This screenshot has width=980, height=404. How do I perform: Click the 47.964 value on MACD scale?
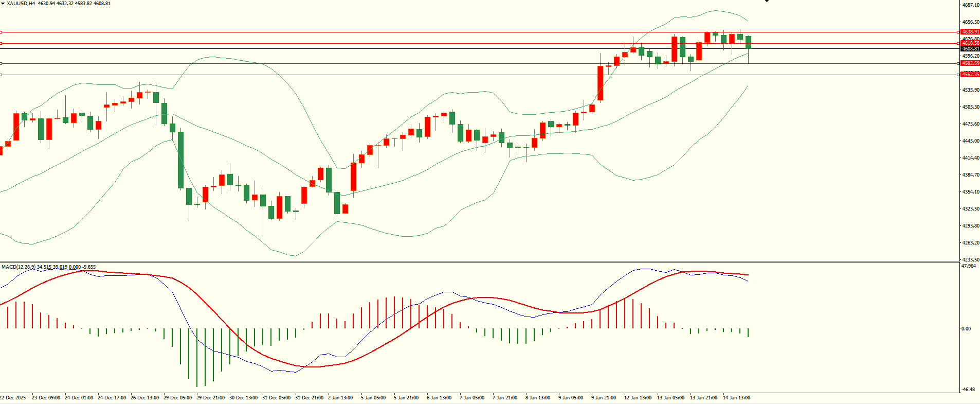pyautogui.click(x=968, y=266)
